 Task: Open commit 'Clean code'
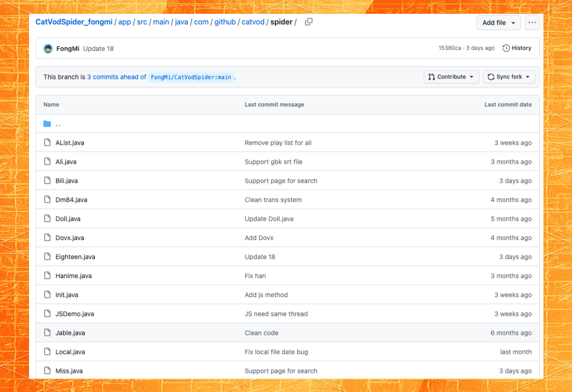pyautogui.click(x=261, y=333)
